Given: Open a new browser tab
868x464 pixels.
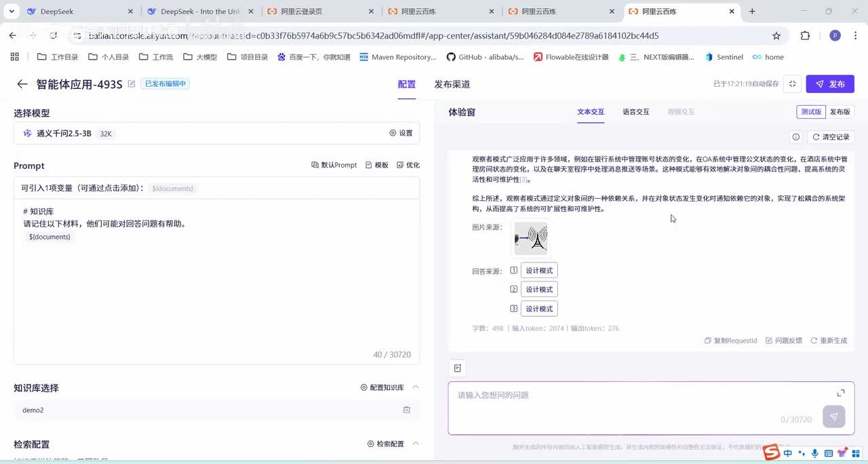Looking at the screenshot, I should [x=752, y=12].
